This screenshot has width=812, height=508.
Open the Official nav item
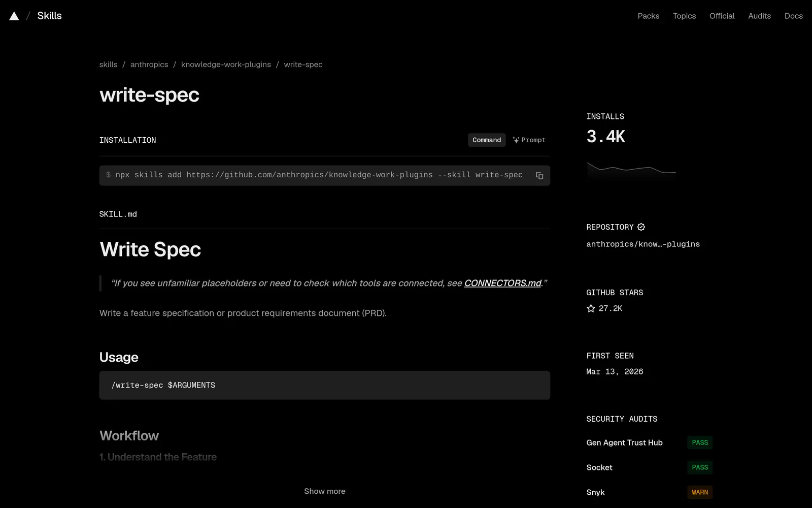tap(722, 16)
